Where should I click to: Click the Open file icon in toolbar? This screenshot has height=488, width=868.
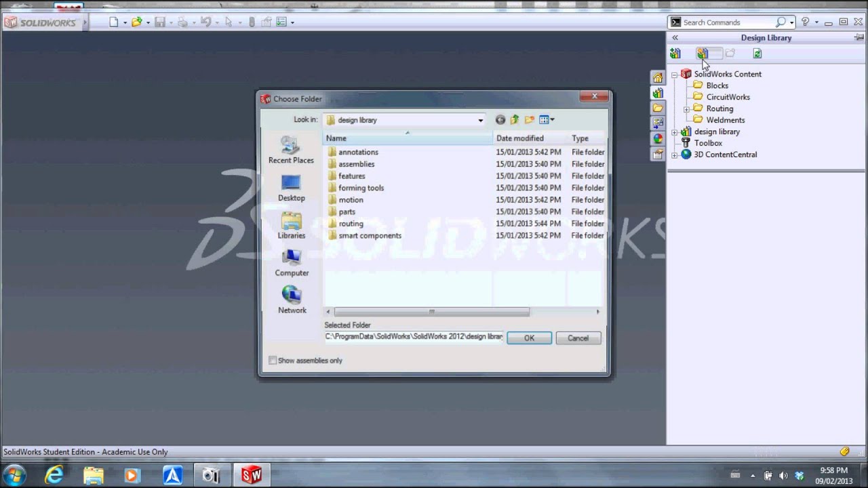click(x=136, y=22)
